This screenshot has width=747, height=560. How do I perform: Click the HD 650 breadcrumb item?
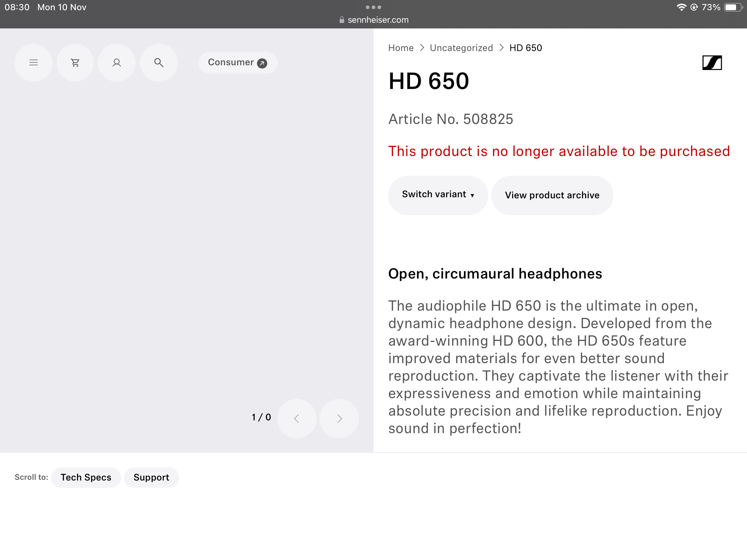[x=525, y=48]
